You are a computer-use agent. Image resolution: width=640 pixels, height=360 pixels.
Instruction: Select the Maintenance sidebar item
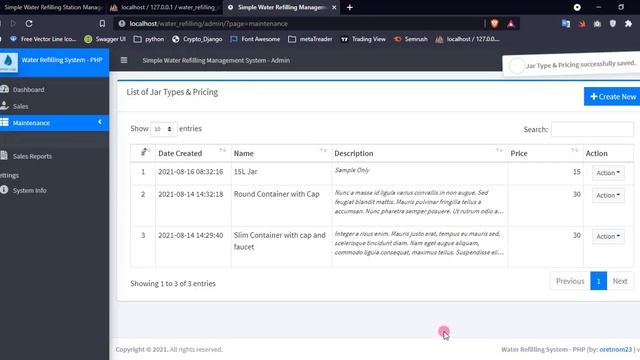click(x=54, y=123)
